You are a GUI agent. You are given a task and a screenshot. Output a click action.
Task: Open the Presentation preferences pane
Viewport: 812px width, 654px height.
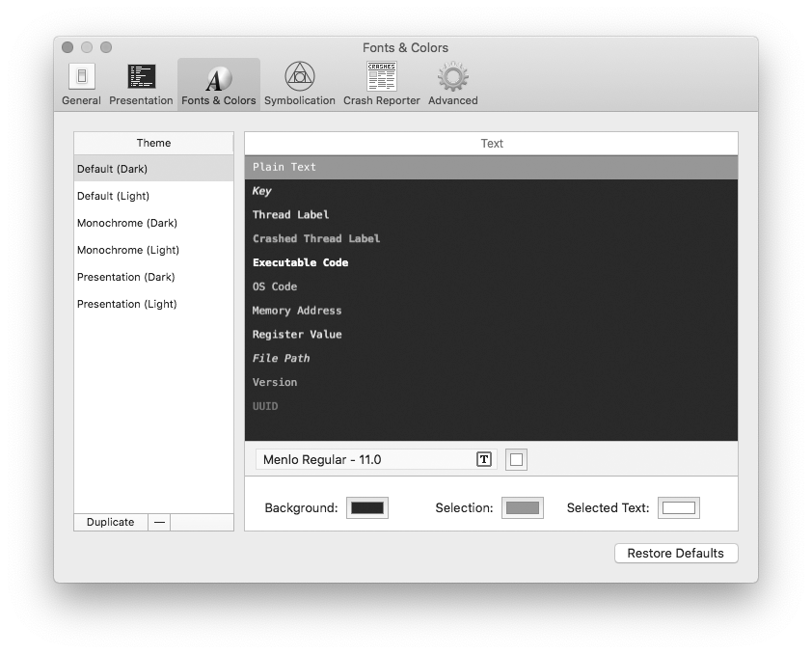tap(141, 85)
